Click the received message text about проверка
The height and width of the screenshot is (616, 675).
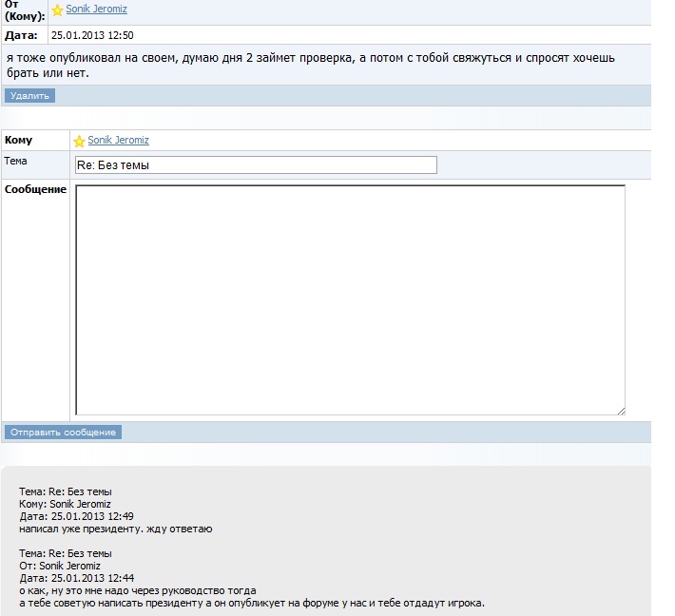[310, 58]
